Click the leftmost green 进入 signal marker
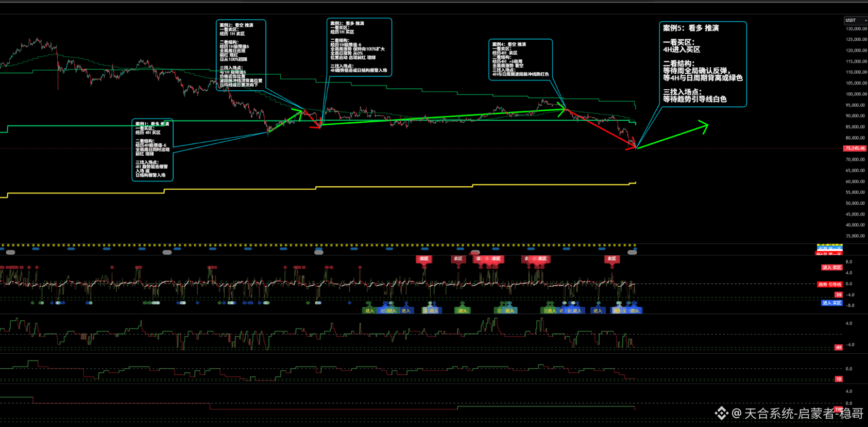The height and width of the screenshot is (427, 868). tap(369, 310)
